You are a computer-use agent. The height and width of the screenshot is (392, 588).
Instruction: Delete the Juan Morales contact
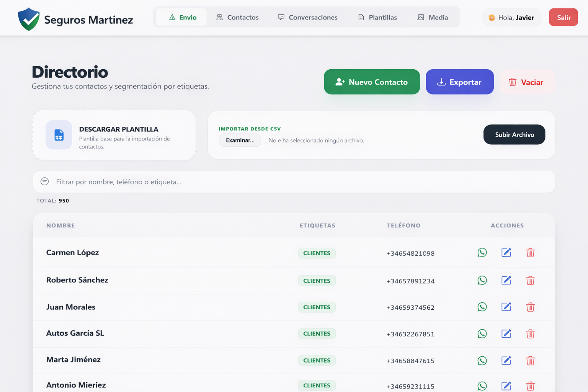(x=530, y=307)
